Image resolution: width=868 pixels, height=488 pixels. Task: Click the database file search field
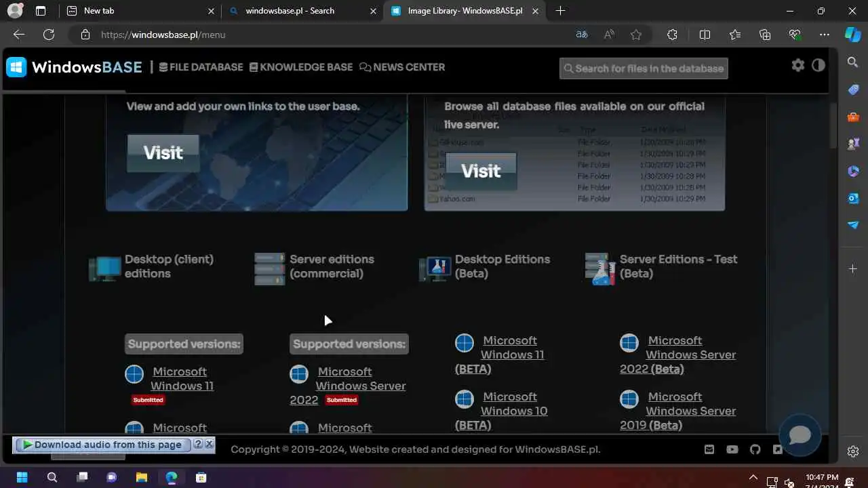click(x=644, y=68)
